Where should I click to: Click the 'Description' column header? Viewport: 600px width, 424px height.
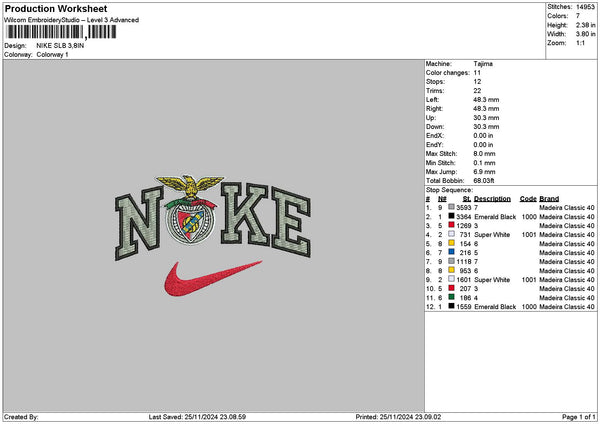[x=492, y=199]
